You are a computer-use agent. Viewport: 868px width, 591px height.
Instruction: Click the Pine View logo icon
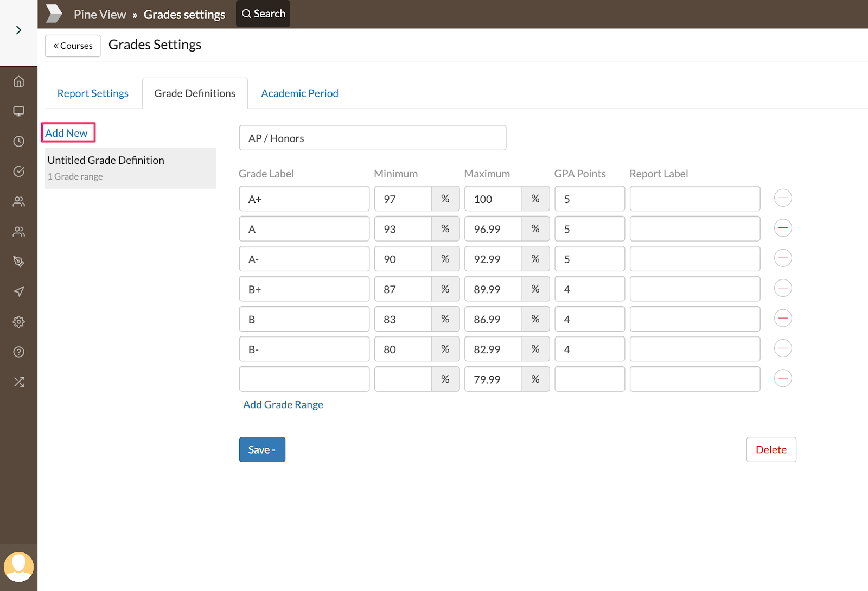[x=54, y=14]
